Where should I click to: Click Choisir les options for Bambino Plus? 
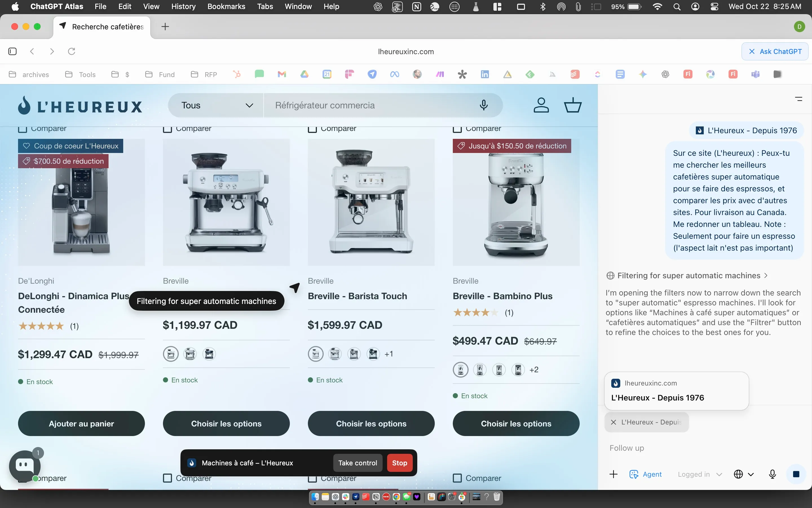click(516, 423)
